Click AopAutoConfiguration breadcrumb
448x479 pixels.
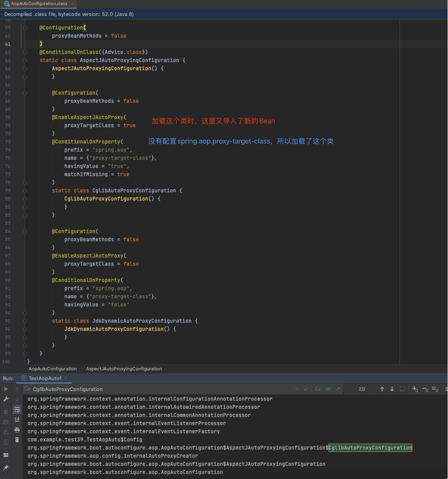pos(53,369)
